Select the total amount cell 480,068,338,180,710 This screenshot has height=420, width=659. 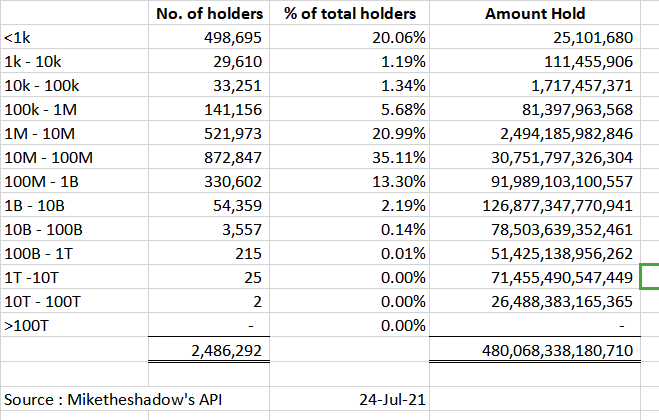[x=535, y=349]
